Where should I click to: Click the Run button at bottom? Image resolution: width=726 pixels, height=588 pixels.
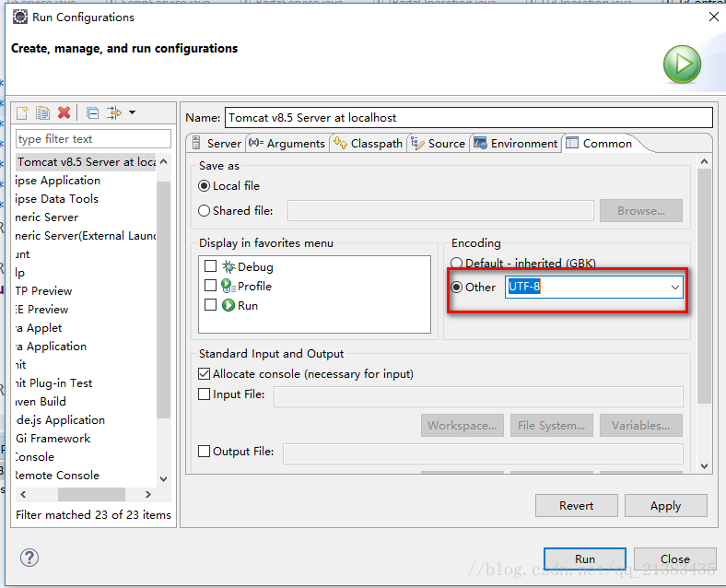click(x=585, y=559)
